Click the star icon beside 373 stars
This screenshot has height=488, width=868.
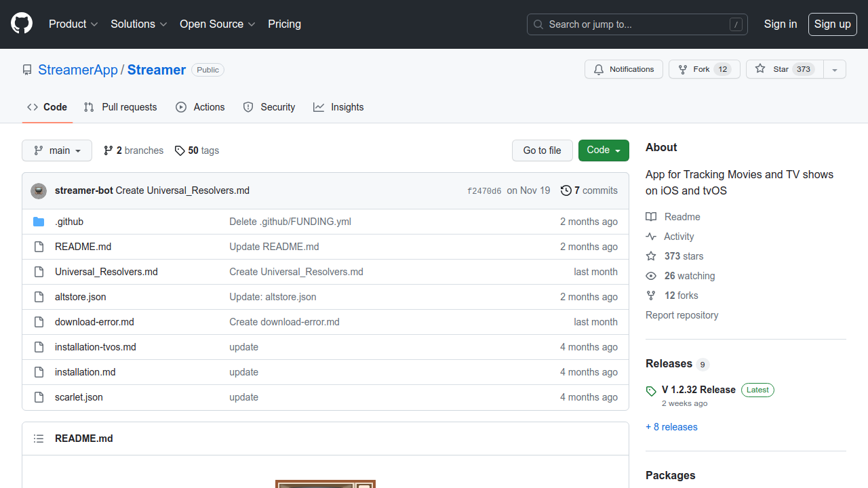tap(651, 256)
